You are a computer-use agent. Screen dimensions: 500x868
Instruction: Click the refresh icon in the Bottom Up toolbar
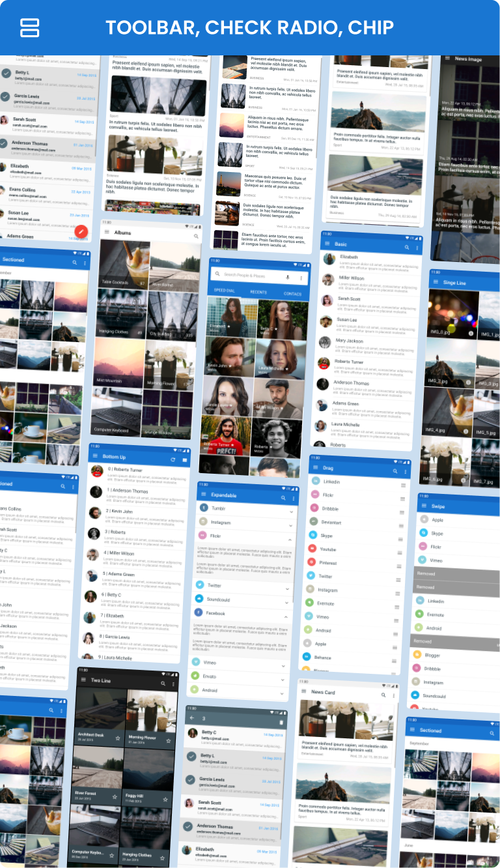tap(173, 459)
